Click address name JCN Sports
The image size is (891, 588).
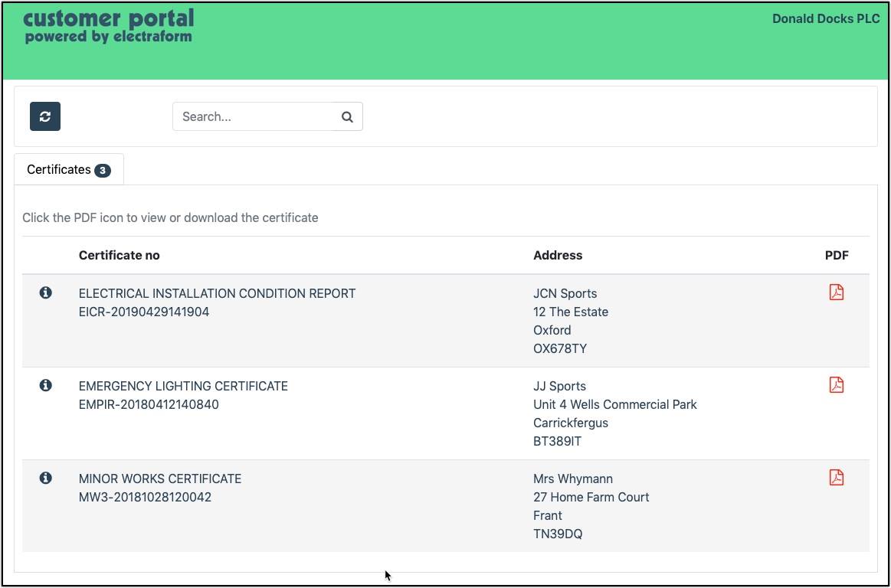pyautogui.click(x=565, y=294)
